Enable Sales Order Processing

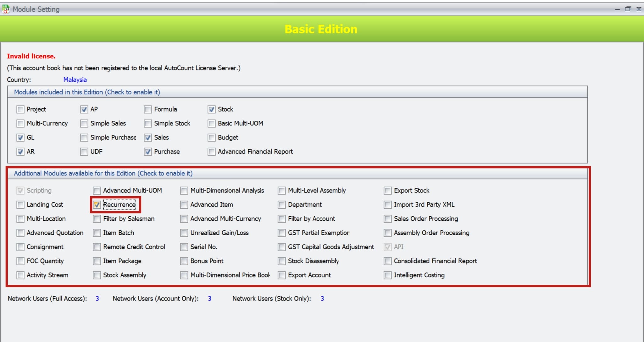click(387, 218)
